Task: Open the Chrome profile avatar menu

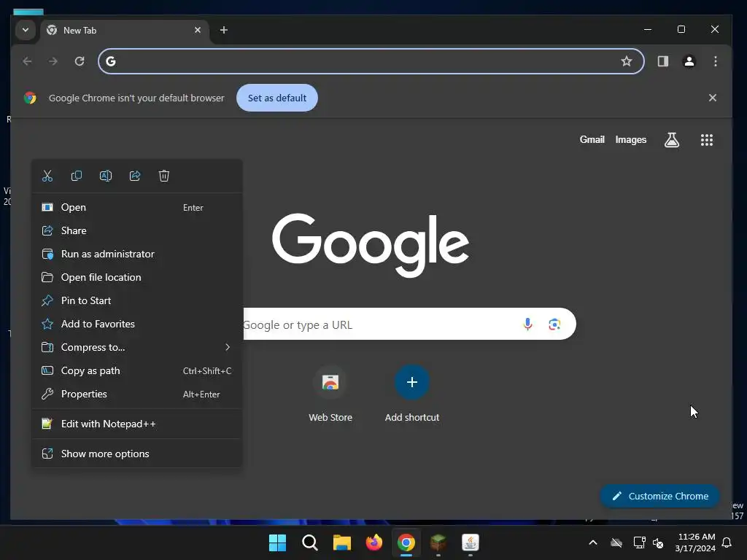Action: coord(689,61)
